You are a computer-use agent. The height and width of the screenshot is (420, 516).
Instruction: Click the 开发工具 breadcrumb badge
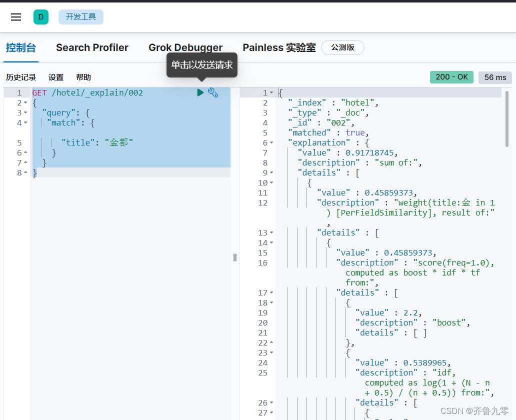click(x=80, y=16)
